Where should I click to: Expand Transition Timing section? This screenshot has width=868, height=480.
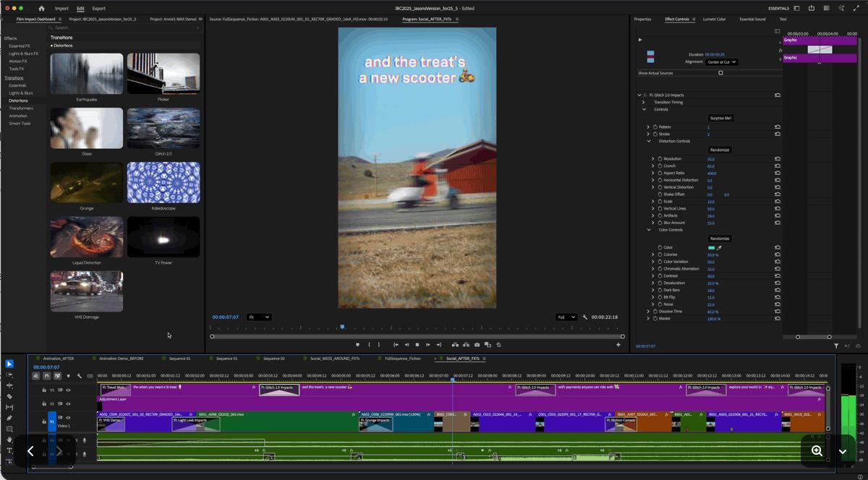[x=644, y=102]
